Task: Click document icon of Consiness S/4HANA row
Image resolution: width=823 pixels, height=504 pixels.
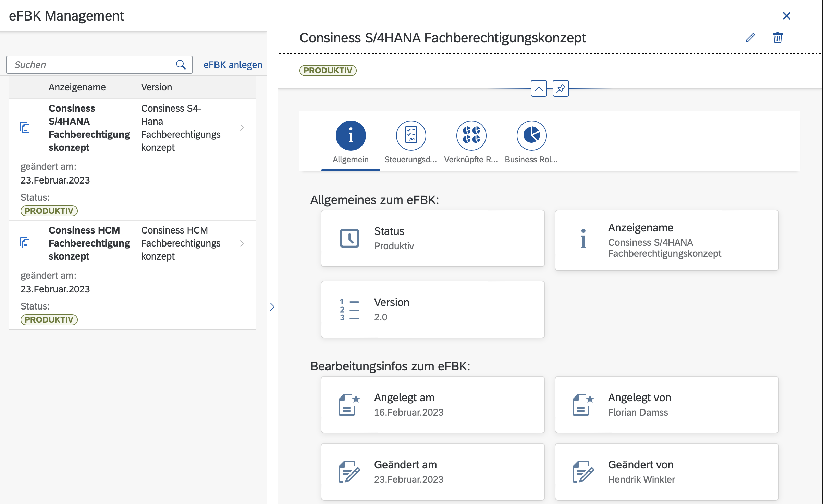Action: pos(25,128)
